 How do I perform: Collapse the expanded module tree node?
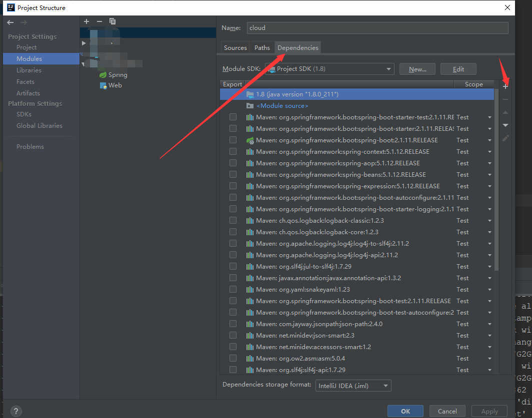tap(83, 64)
